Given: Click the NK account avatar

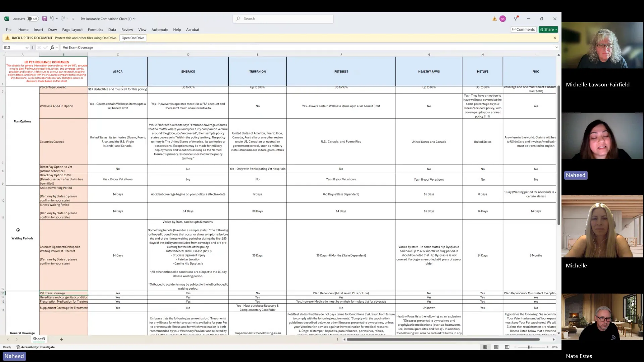Looking at the screenshot, I should coord(502,19).
